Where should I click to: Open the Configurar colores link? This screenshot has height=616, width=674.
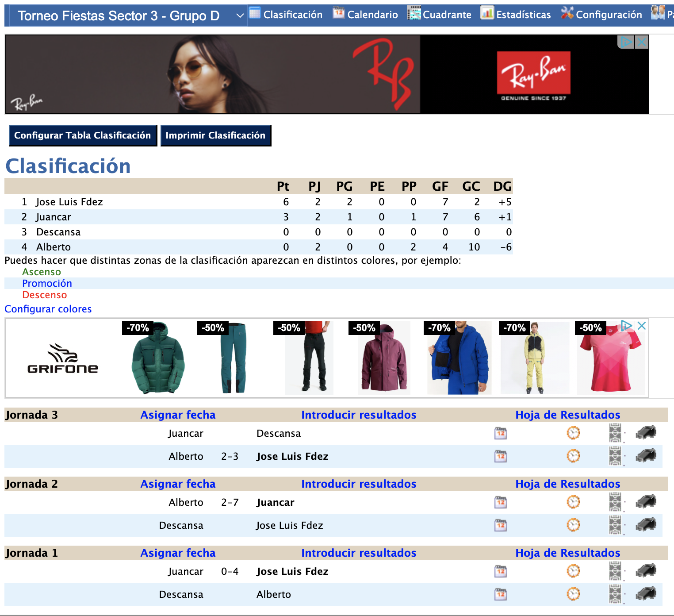[x=48, y=309]
